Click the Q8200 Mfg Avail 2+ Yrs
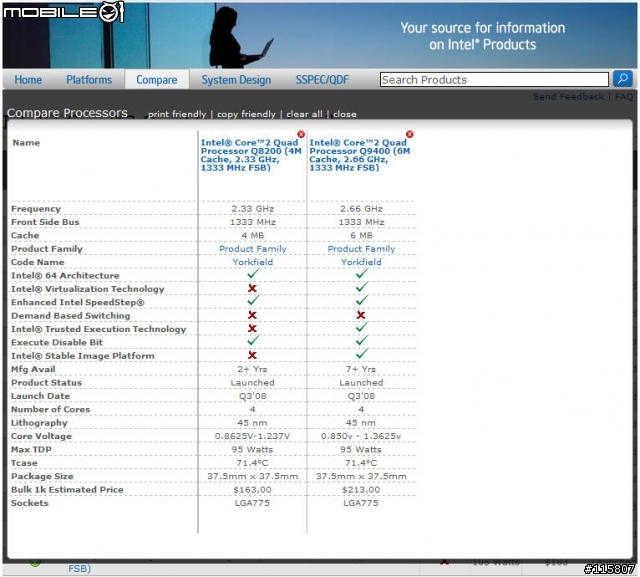The image size is (640, 577). click(252, 369)
